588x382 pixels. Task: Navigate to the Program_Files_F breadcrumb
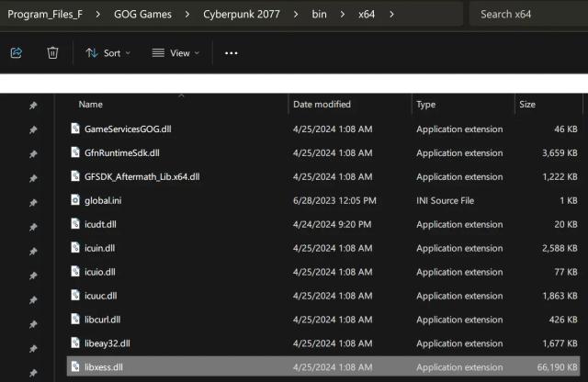pos(45,15)
